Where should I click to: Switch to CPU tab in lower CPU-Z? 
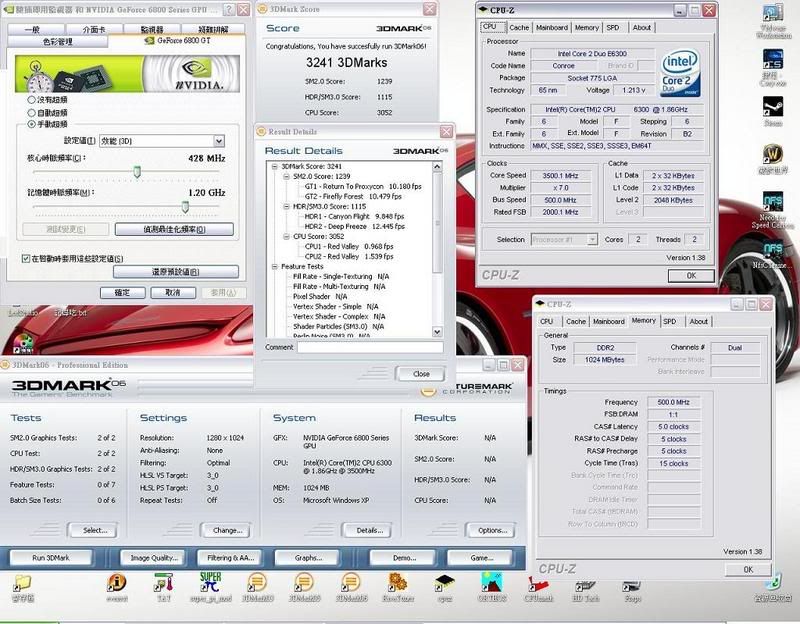tap(546, 321)
